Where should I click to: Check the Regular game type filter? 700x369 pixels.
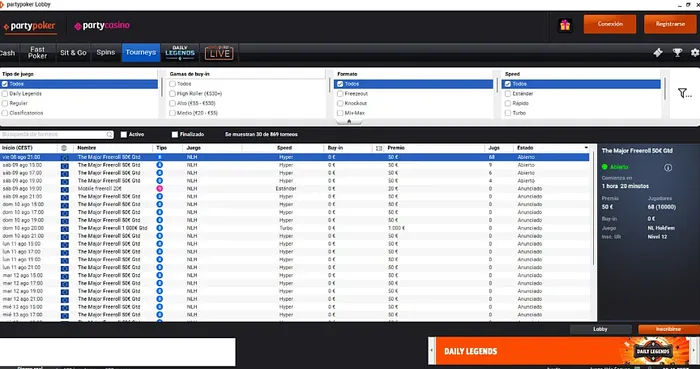coord(4,104)
